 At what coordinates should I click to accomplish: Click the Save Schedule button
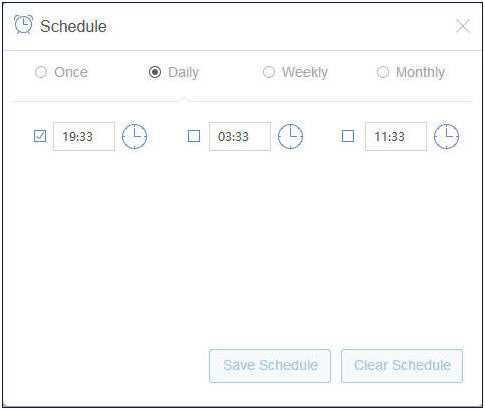pyautogui.click(x=270, y=366)
